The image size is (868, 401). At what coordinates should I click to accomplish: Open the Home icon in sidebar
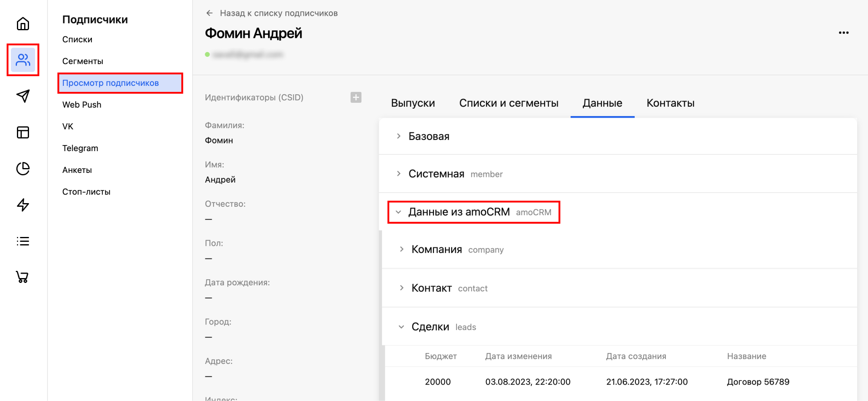(23, 24)
